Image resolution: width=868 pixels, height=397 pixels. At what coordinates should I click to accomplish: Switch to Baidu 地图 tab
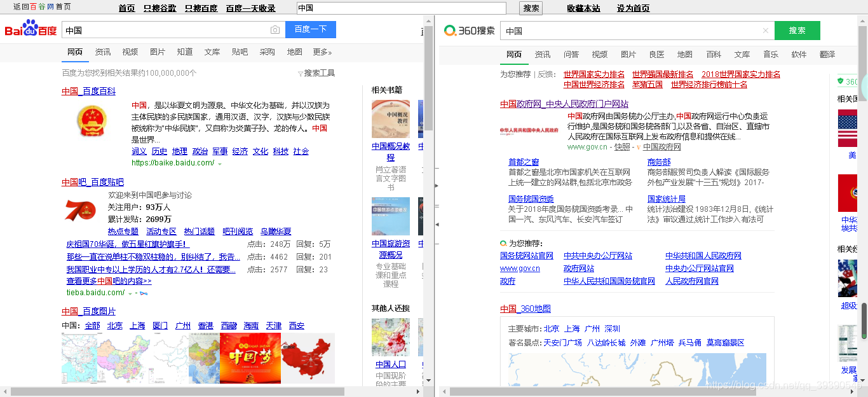[295, 52]
